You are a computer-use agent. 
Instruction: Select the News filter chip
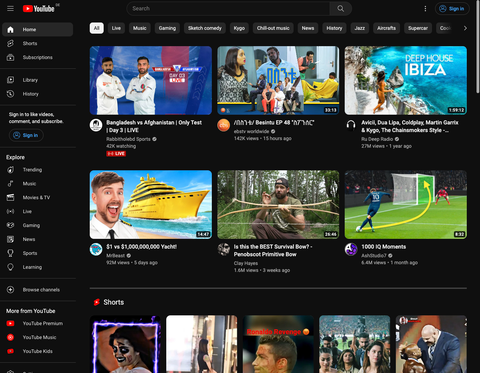click(308, 28)
